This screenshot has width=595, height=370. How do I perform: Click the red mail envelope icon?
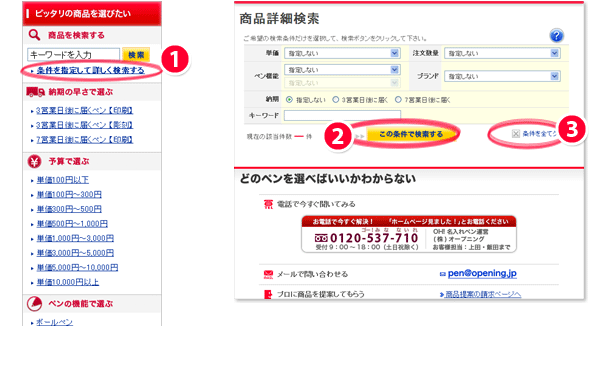point(268,274)
